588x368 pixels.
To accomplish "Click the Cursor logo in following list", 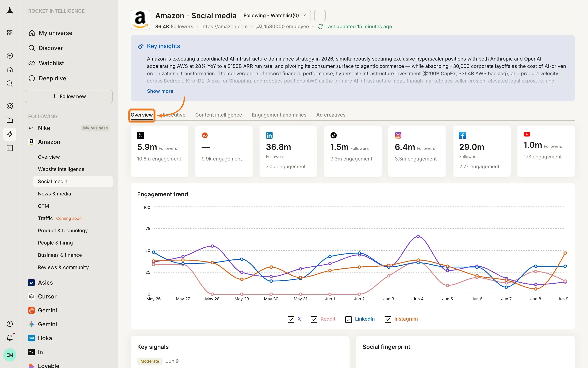I will pos(31,296).
